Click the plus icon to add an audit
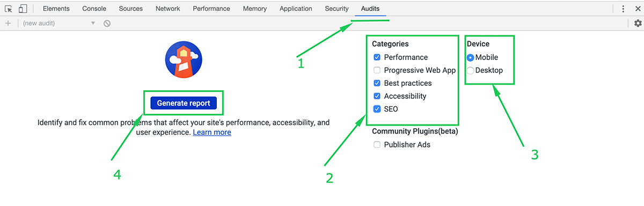 [x=8, y=23]
